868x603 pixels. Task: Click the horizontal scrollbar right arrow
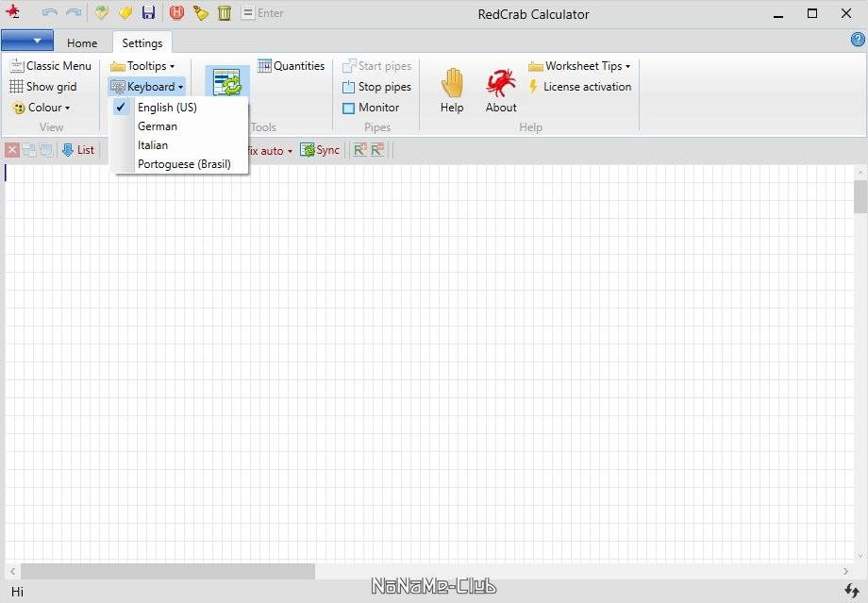pyautogui.click(x=845, y=571)
